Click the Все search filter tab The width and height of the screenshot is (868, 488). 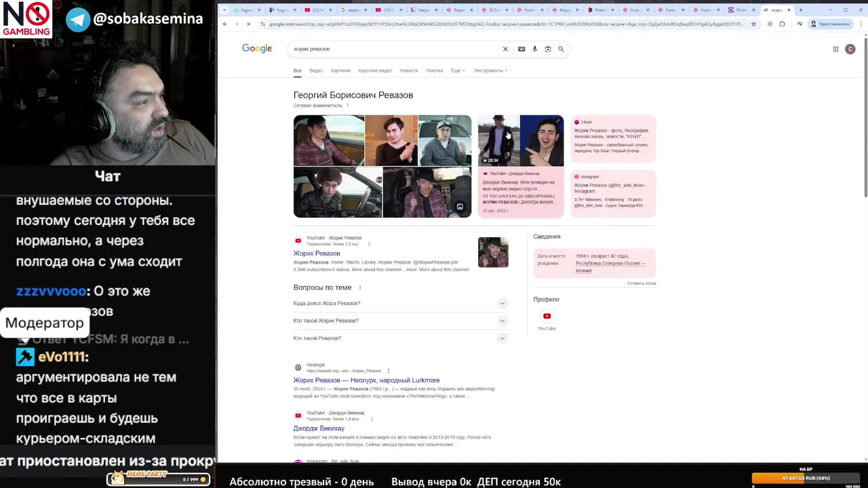click(x=297, y=70)
